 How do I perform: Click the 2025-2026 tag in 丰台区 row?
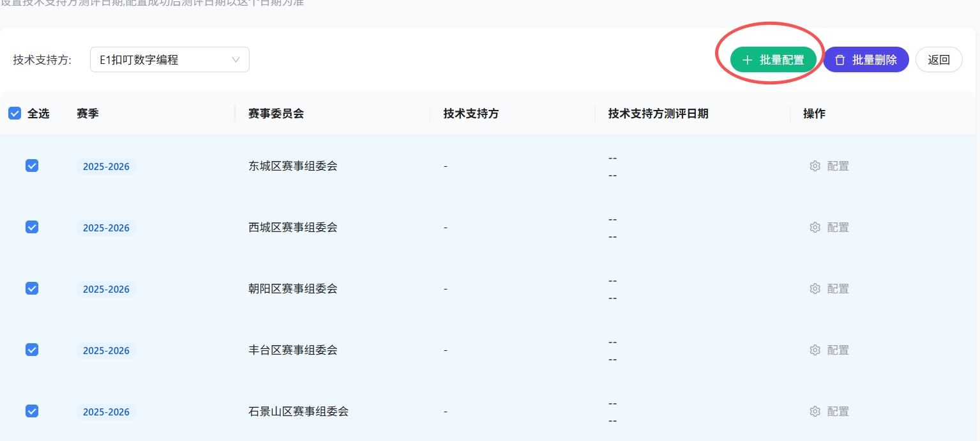[x=106, y=350]
